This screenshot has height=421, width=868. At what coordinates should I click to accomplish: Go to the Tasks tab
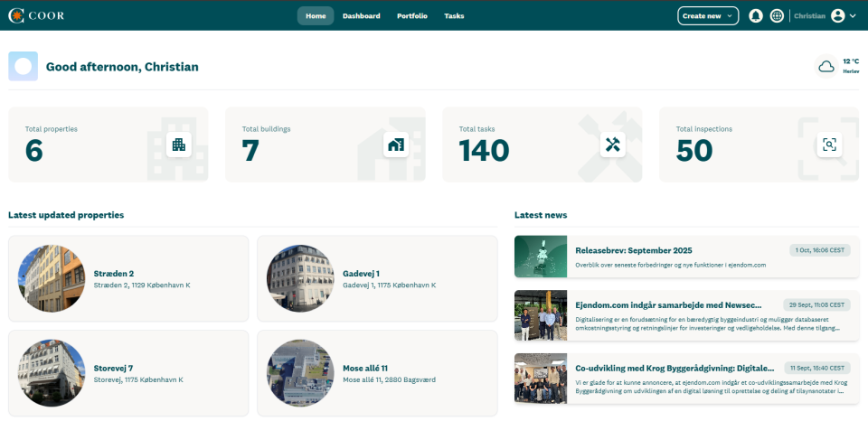click(x=454, y=15)
